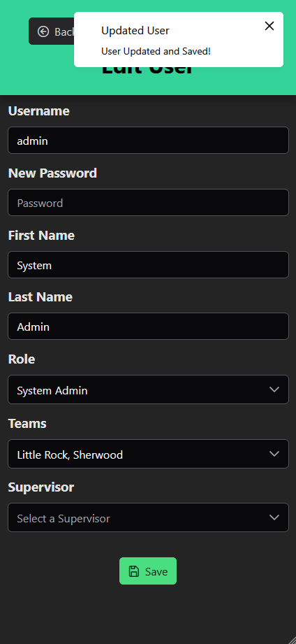296x644 pixels.
Task: Click the back arrow circle icon
Action: [x=43, y=31]
